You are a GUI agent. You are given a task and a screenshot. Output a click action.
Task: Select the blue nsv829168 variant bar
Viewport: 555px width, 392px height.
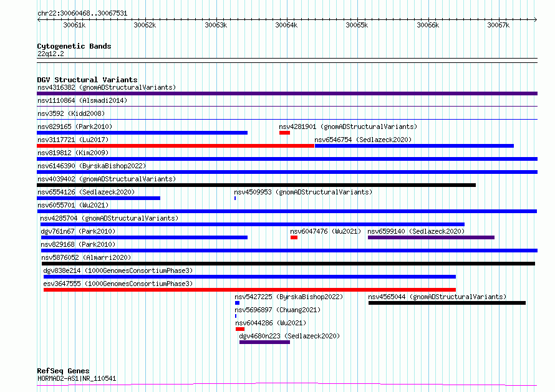point(289,251)
